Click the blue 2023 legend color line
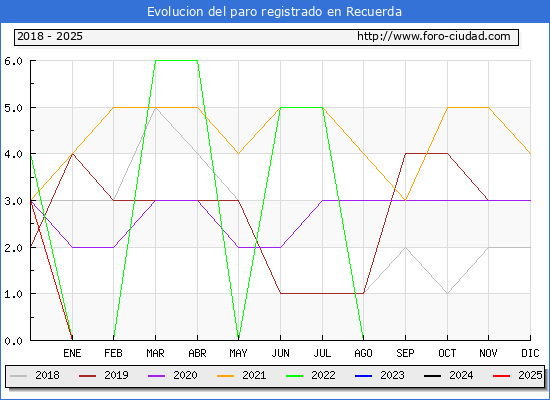Screen dimensions: 550x400 (363, 376)
